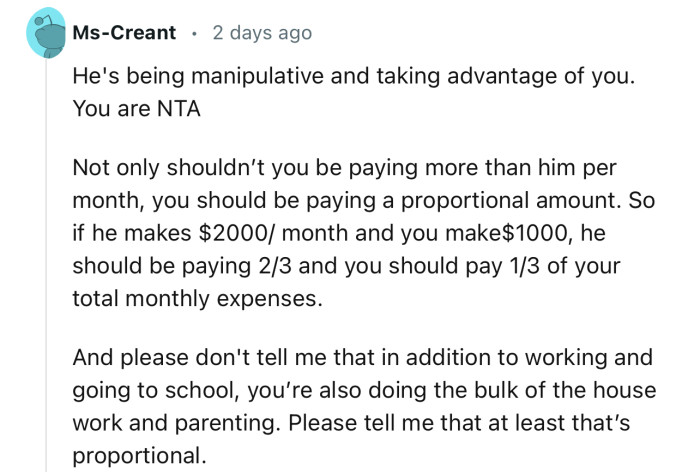Click the antenna on the Snoo avatar
The image size is (700, 472).
click(x=44, y=19)
